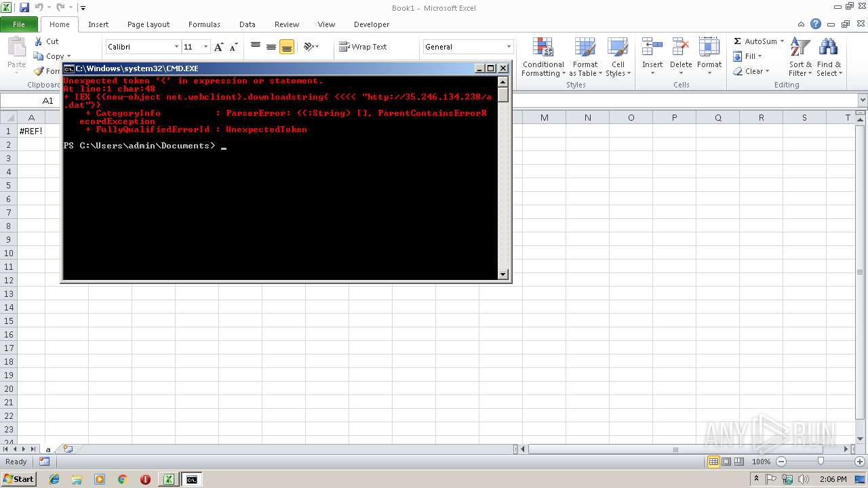Open Internet Explorer from the taskbar

pyautogui.click(x=54, y=479)
